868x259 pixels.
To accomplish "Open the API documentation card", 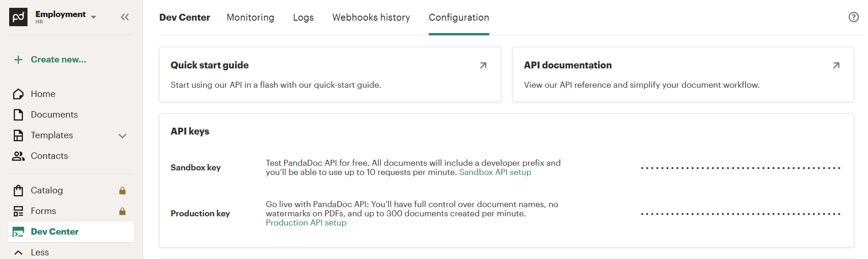I will point(683,74).
